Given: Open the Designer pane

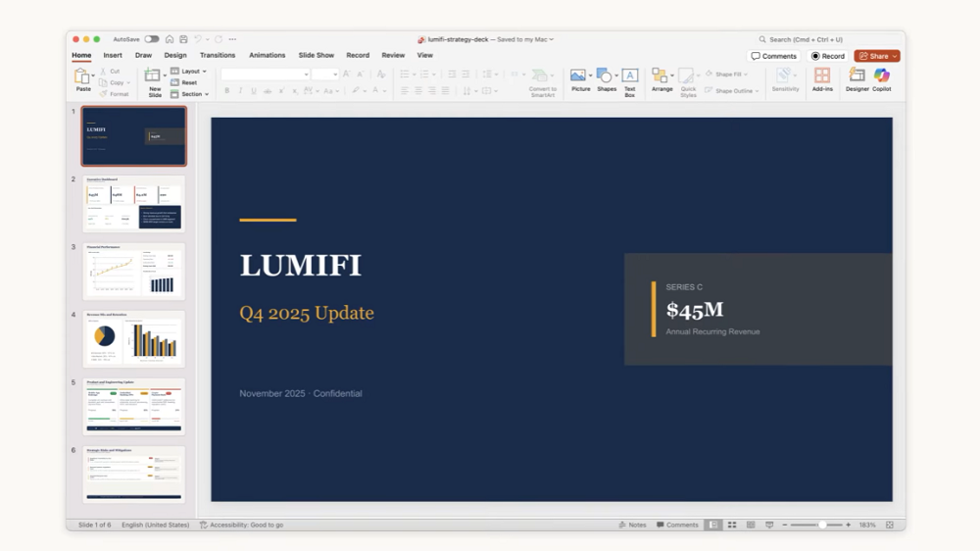Looking at the screenshot, I should (857, 78).
